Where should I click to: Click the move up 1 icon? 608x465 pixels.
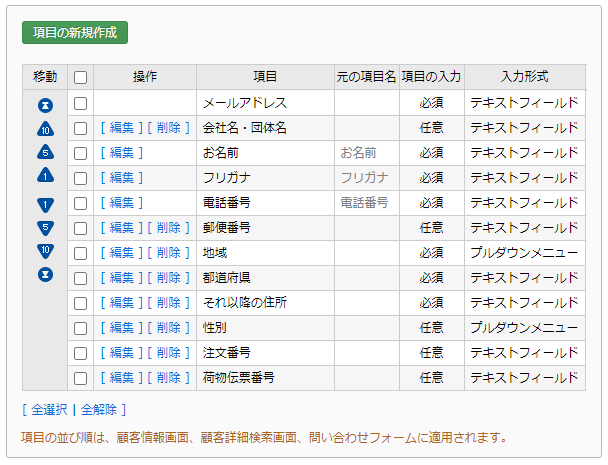(45, 175)
